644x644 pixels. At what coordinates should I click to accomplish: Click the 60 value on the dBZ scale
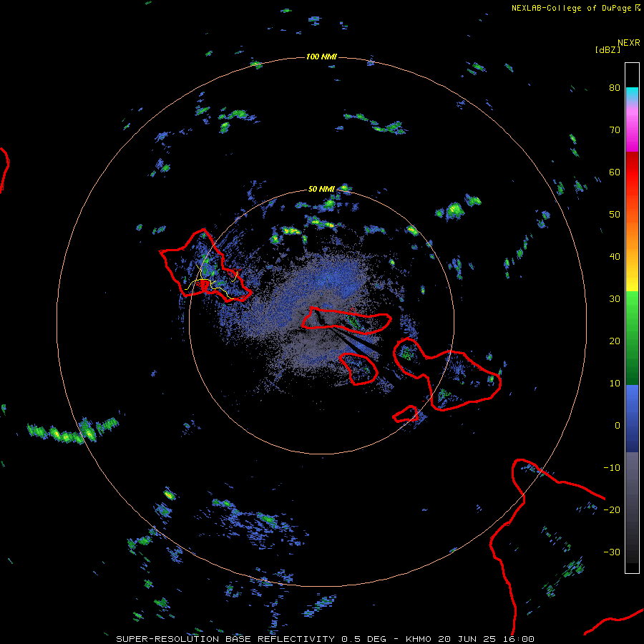(x=615, y=172)
